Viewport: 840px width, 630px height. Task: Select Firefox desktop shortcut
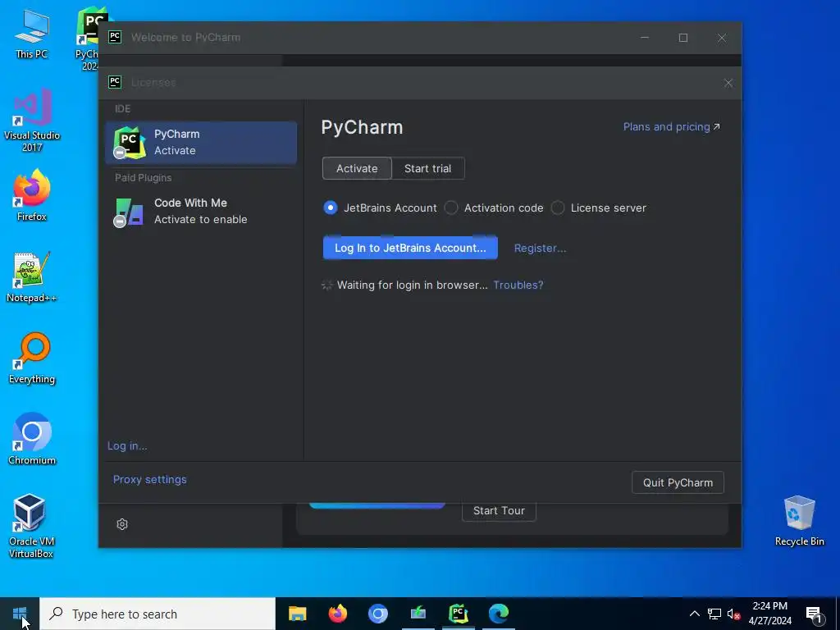tap(32, 195)
